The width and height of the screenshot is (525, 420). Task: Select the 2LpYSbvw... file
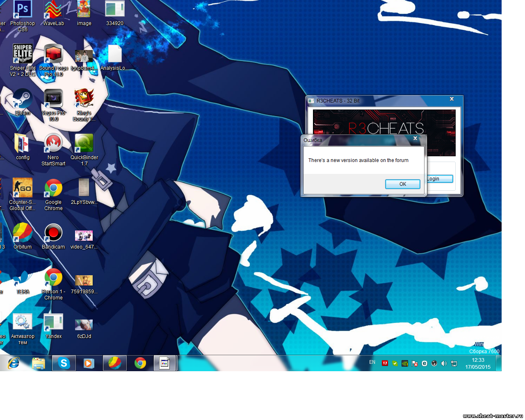[x=84, y=192]
